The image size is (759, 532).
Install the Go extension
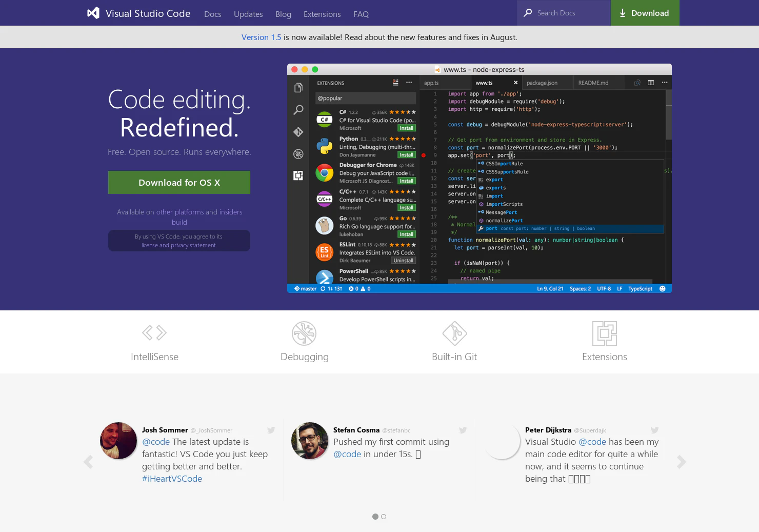click(407, 234)
